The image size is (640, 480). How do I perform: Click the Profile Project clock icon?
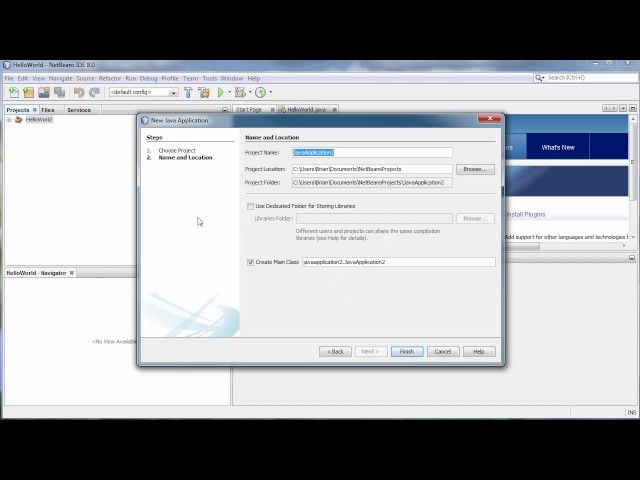click(260, 92)
